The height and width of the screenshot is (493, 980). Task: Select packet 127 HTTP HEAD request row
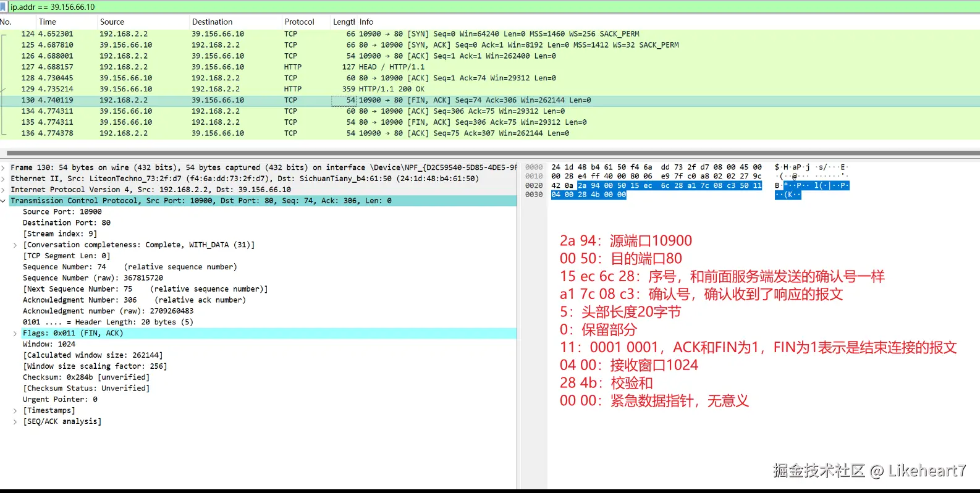point(490,67)
